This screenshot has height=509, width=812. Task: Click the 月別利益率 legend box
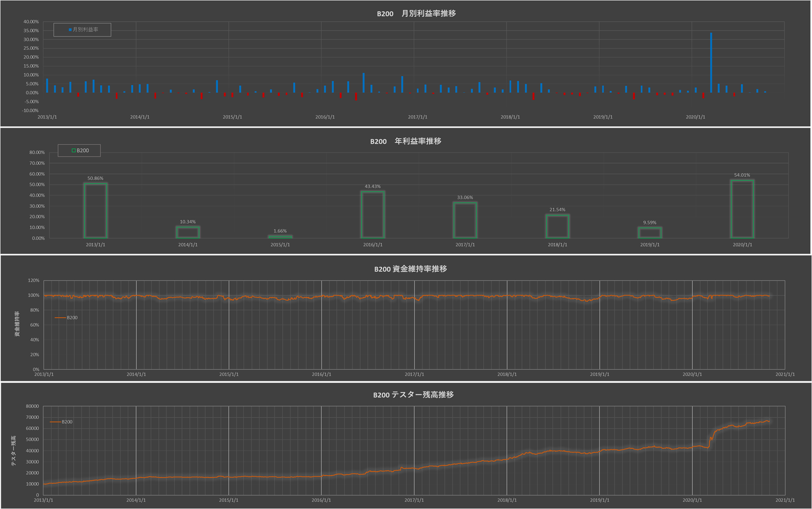[x=82, y=30]
